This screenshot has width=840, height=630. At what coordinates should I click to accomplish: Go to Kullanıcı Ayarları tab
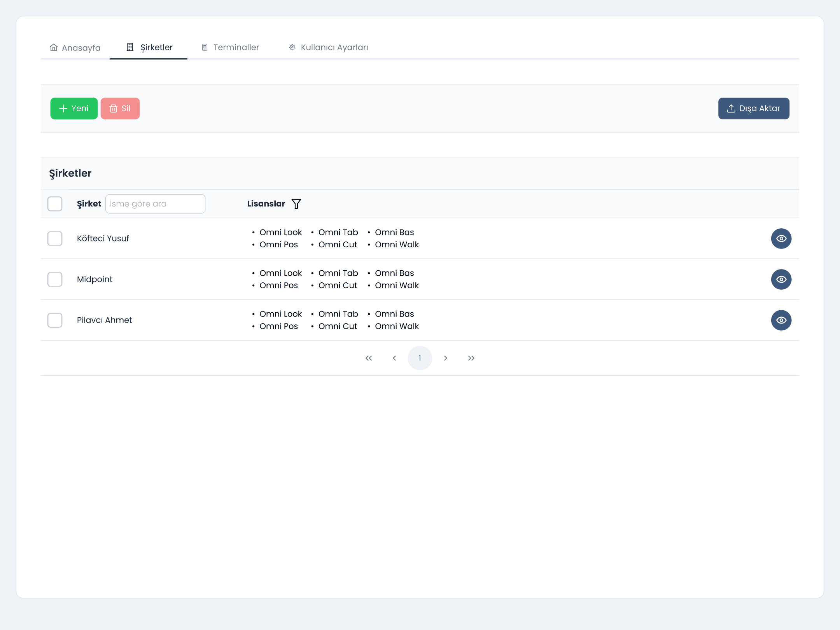point(328,47)
